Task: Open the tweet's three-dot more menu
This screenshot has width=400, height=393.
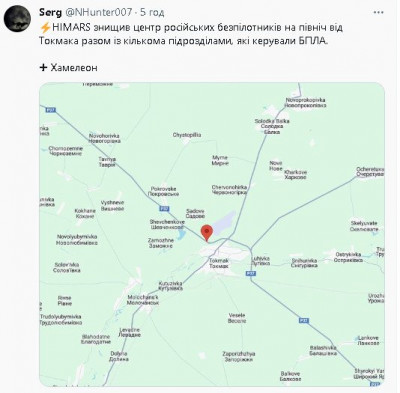Action: (378, 13)
